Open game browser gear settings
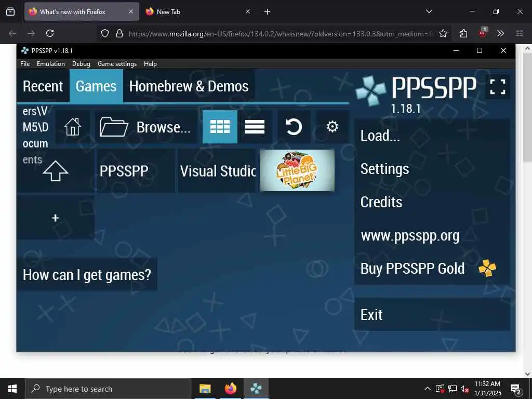This screenshot has width=532, height=399. [x=332, y=127]
